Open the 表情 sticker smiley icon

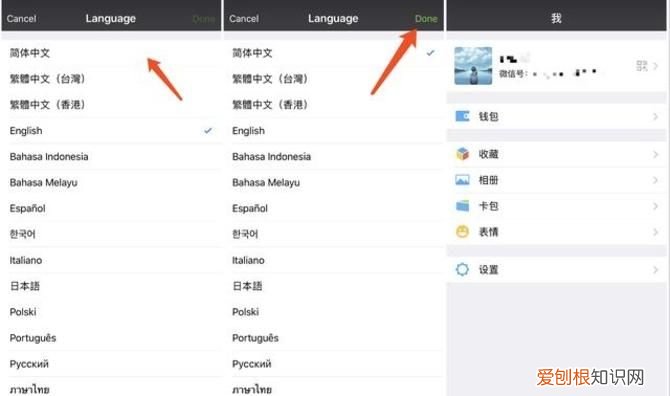point(462,232)
